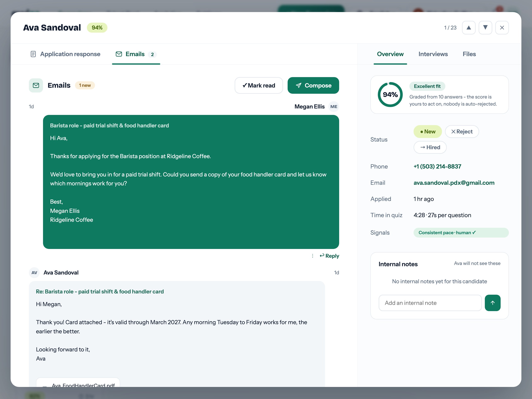Click the 94% badge beside candidate name
532x399 pixels.
(97, 28)
